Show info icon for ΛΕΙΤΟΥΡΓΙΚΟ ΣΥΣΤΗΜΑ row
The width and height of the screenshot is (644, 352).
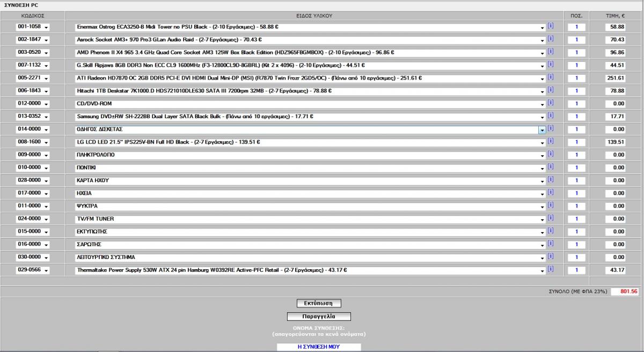point(550,257)
